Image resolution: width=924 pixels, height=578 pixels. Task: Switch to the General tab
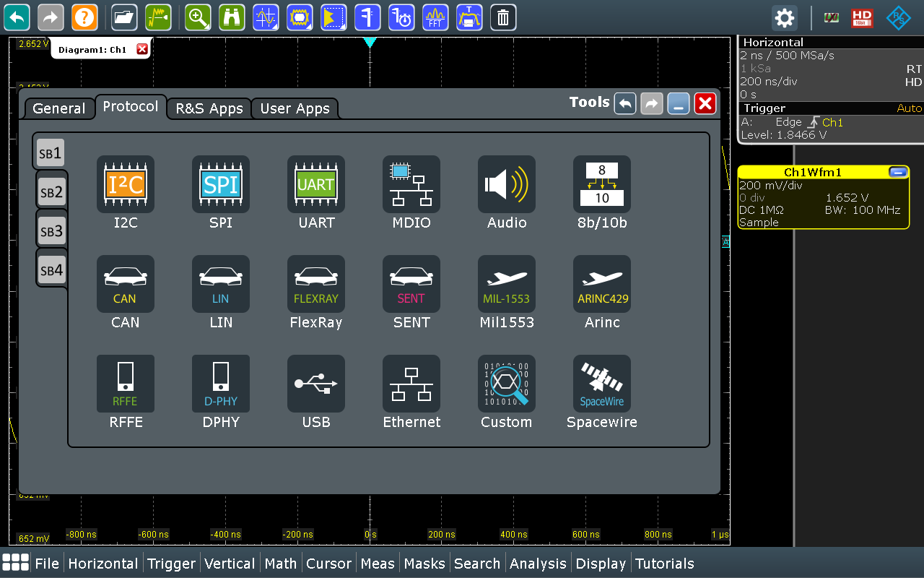(x=59, y=108)
